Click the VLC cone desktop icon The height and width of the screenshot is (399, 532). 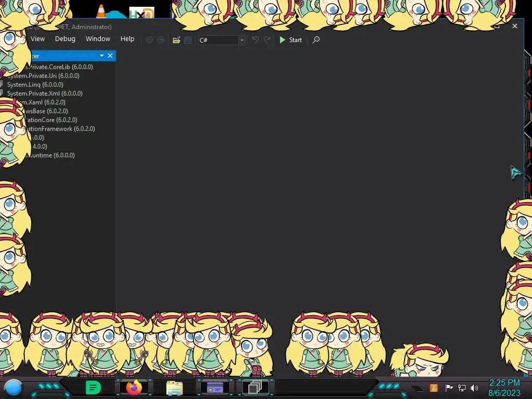(x=101, y=11)
